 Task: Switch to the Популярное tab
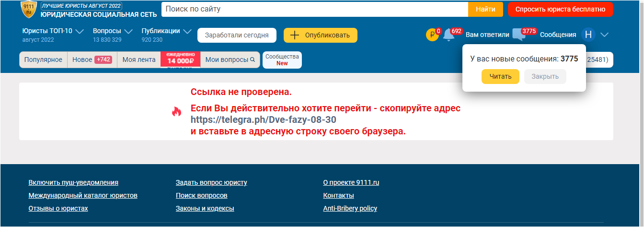pos(43,60)
